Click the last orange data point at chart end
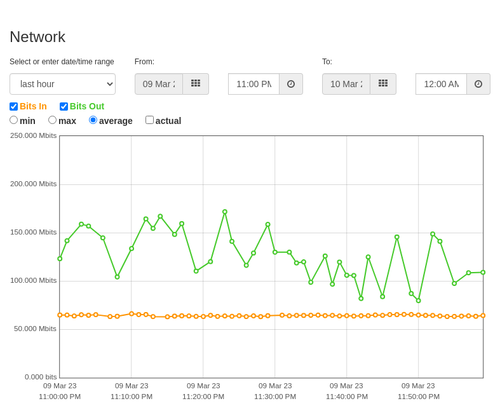The image size is (500, 403). point(483,315)
